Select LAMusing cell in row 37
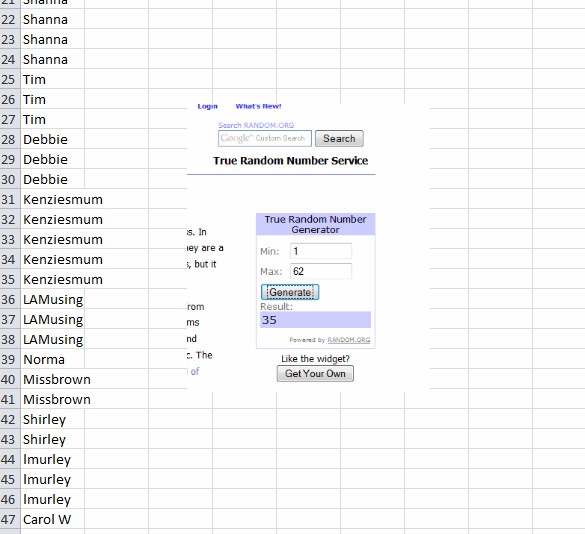Screen dimensions: 585x534 53,320
